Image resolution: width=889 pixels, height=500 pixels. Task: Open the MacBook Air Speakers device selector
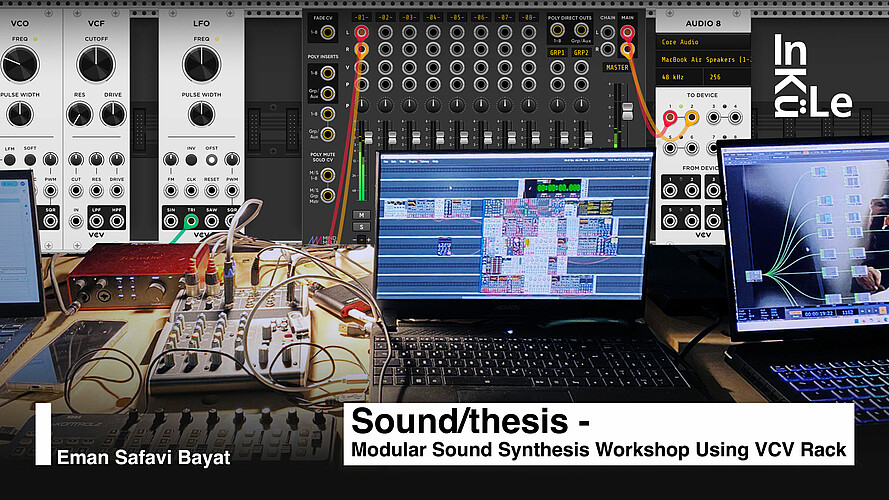[x=703, y=59]
